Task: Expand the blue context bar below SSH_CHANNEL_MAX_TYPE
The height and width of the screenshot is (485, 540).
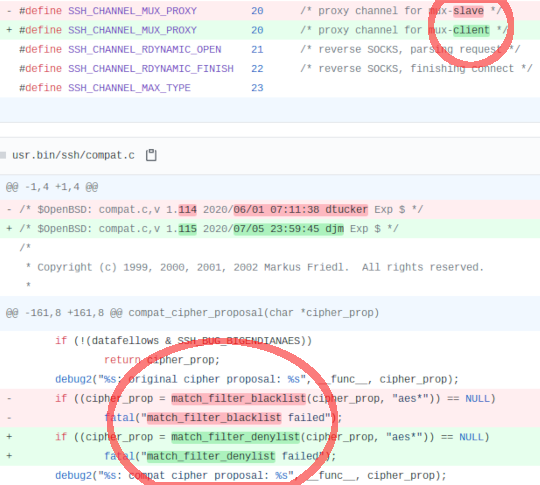Action: 270,110
